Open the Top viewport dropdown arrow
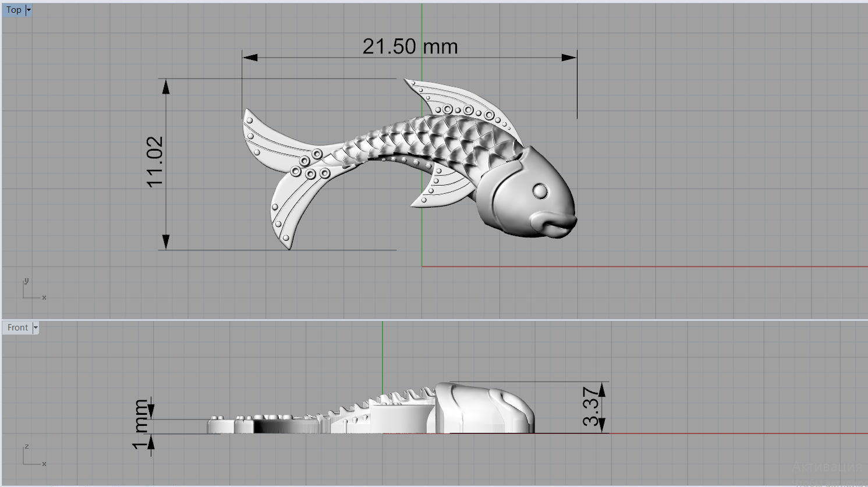The width and height of the screenshot is (868, 487). (29, 10)
